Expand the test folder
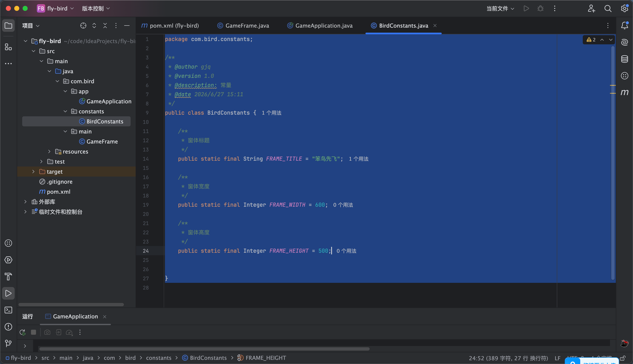Screen dimensions: 633x364 pos(41,161)
